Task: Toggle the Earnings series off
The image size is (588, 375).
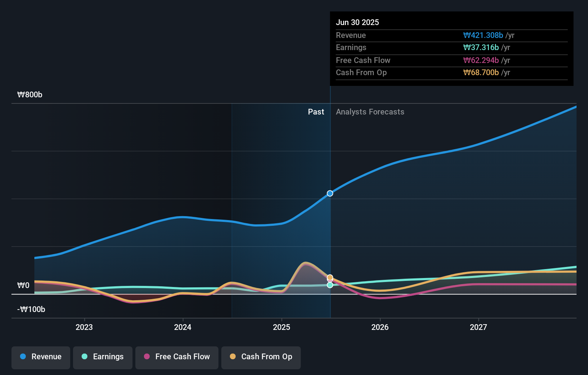Action: click(x=103, y=357)
